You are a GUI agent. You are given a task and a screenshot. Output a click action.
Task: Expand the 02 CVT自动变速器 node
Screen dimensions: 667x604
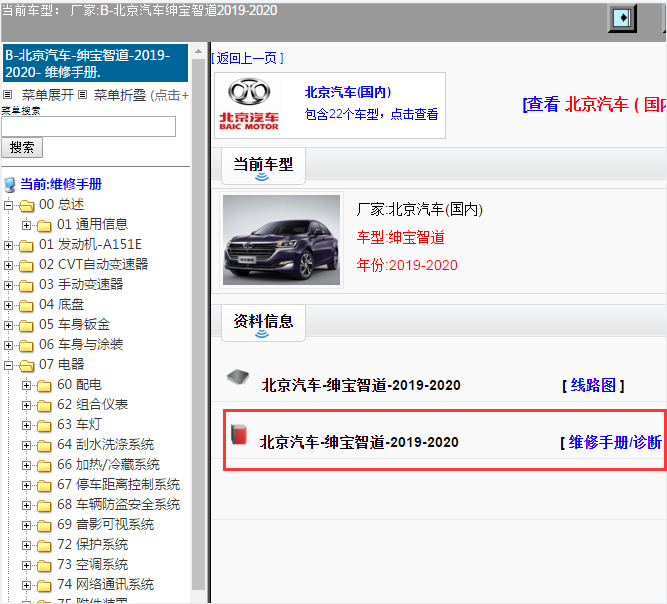tap(8, 265)
